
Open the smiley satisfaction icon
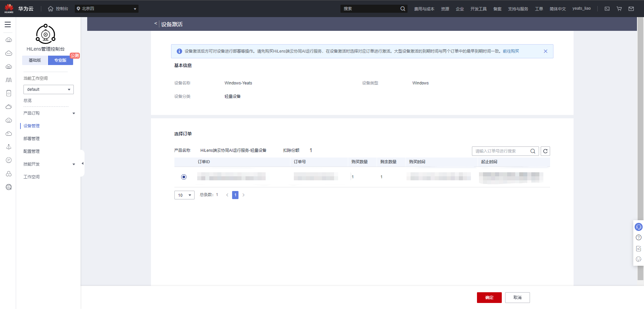639,259
